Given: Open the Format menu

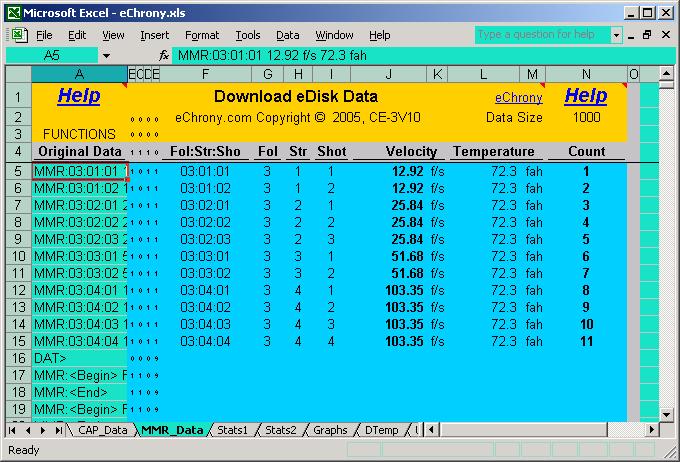Looking at the screenshot, I should click(x=202, y=35).
